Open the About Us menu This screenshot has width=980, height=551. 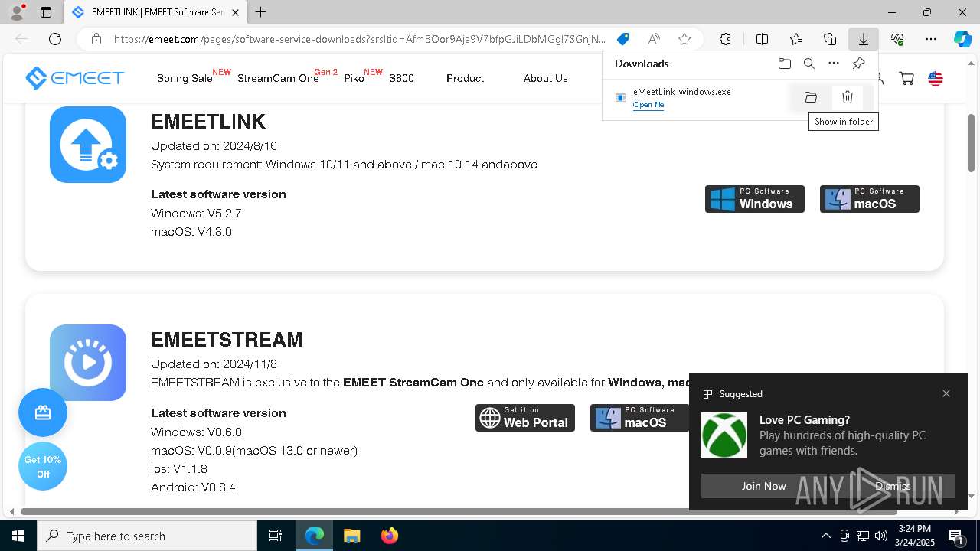tap(545, 78)
